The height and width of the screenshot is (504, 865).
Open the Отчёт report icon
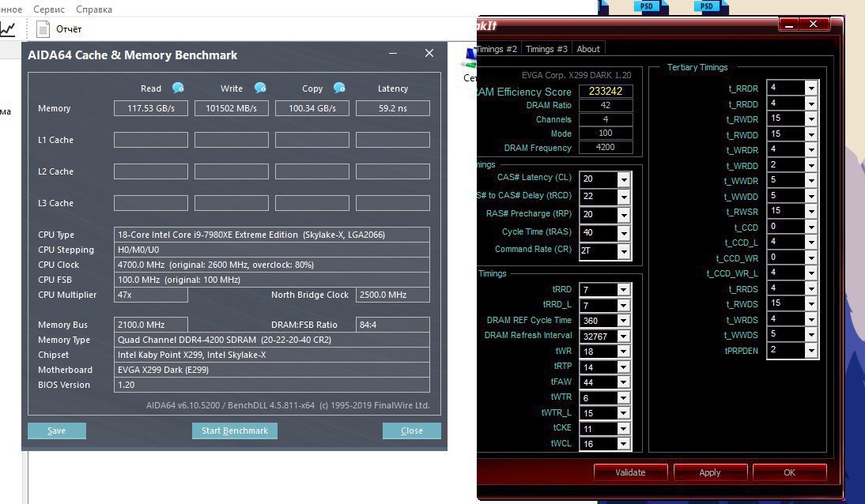coord(43,28)
